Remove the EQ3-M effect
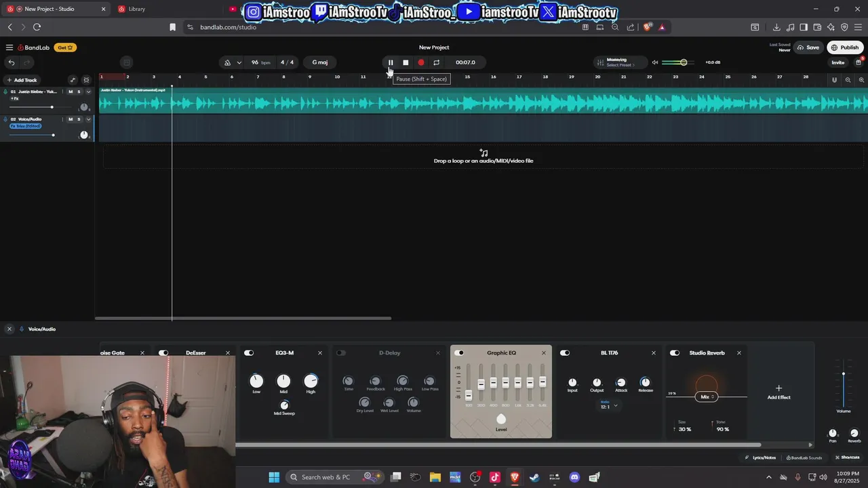This screenshot has height=488, width=868. (320, 353)
